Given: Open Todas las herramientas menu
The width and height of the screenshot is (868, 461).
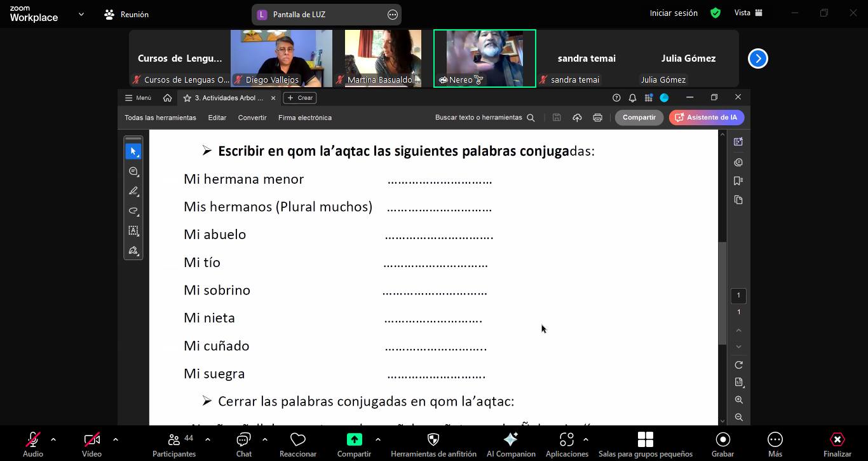Looking at the screenshot, I should point(160,118).
